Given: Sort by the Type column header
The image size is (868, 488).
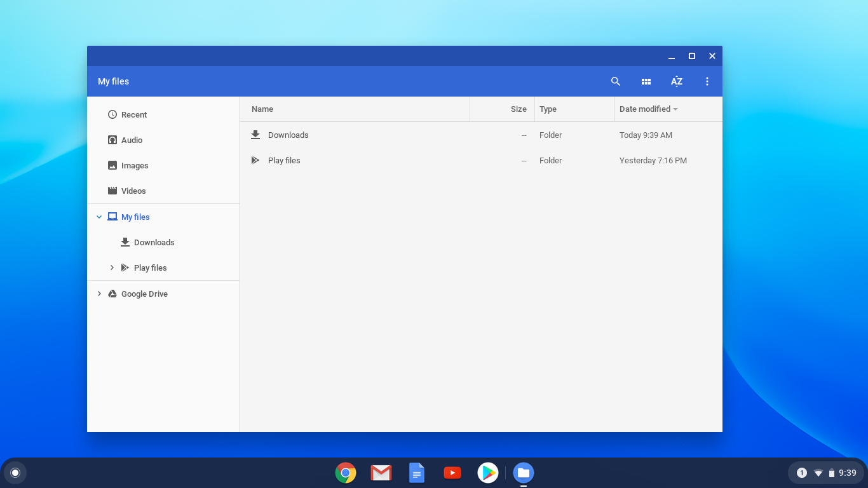Looking at the screenshot, I should tap(548, 109).
